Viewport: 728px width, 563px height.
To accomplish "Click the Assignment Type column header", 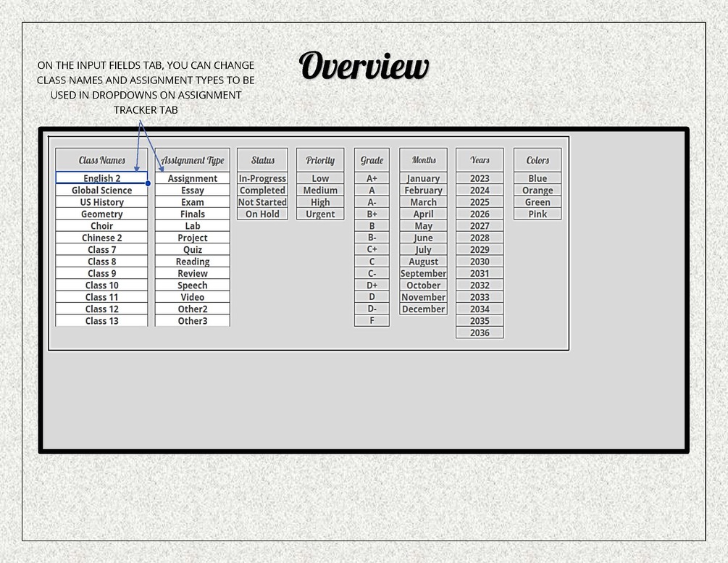I will click(192, 160).
